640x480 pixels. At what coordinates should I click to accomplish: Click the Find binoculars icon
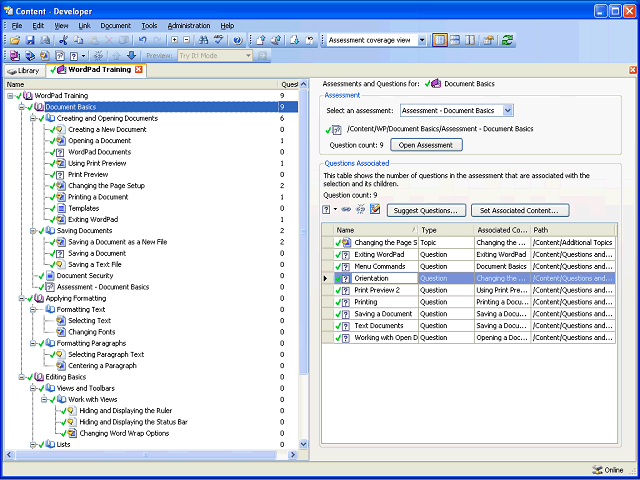tap(203, 40)
